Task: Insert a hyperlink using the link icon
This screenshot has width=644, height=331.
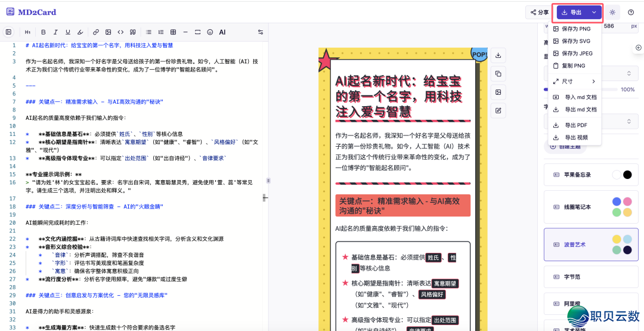Action: click(x=95, y=32)
